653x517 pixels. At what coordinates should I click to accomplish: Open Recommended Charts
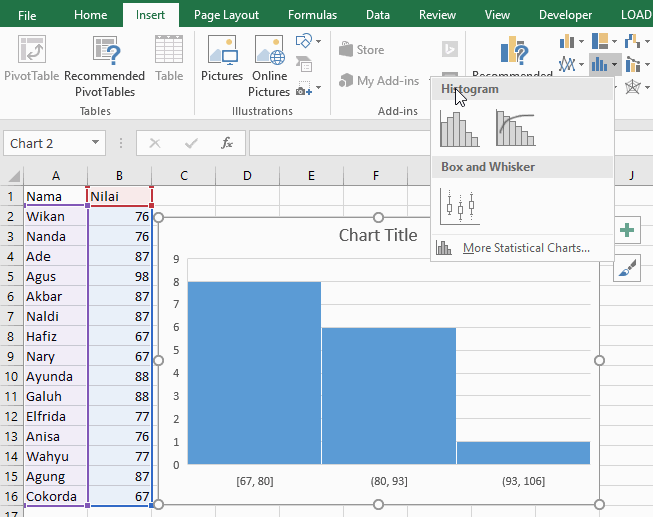click(513, 56)
